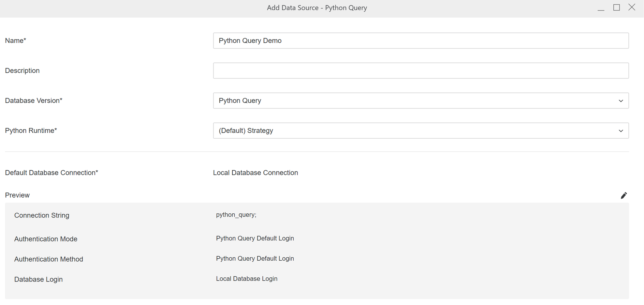
Task: Close the Add Data Source dialog
Action: [632, 7]
